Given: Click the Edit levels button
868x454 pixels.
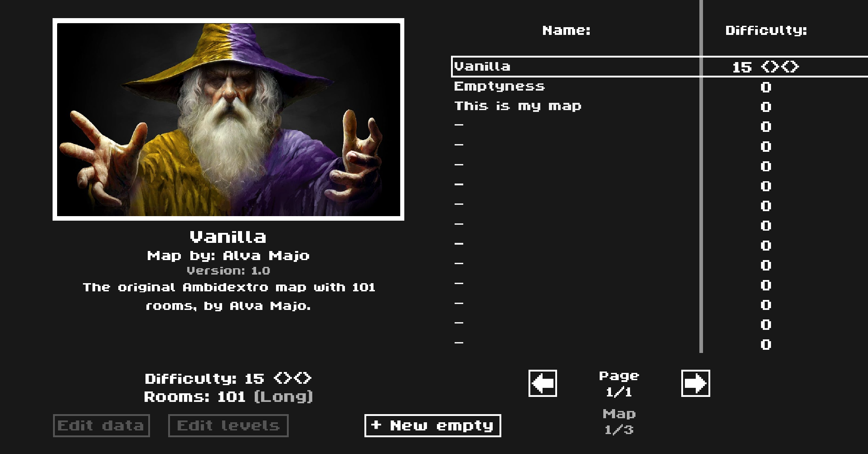Looking at the screenshot, I should (228, 425).
